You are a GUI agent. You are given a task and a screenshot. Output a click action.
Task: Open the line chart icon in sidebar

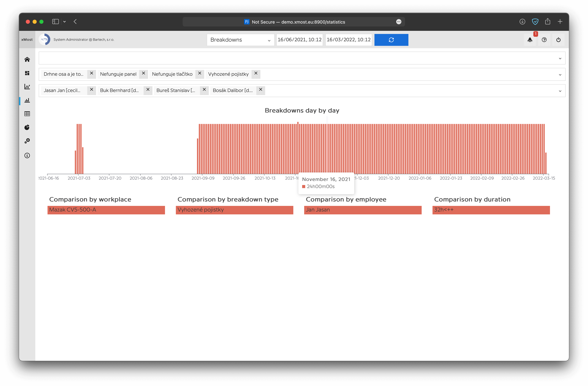click(x=27, y=87)
